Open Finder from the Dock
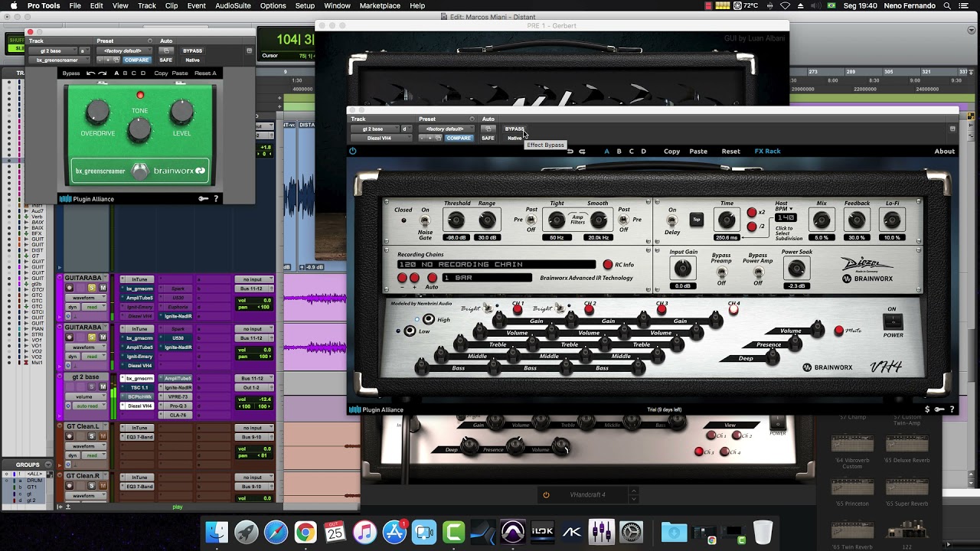The height and width of the screenshot is (551, 980). 217,532
